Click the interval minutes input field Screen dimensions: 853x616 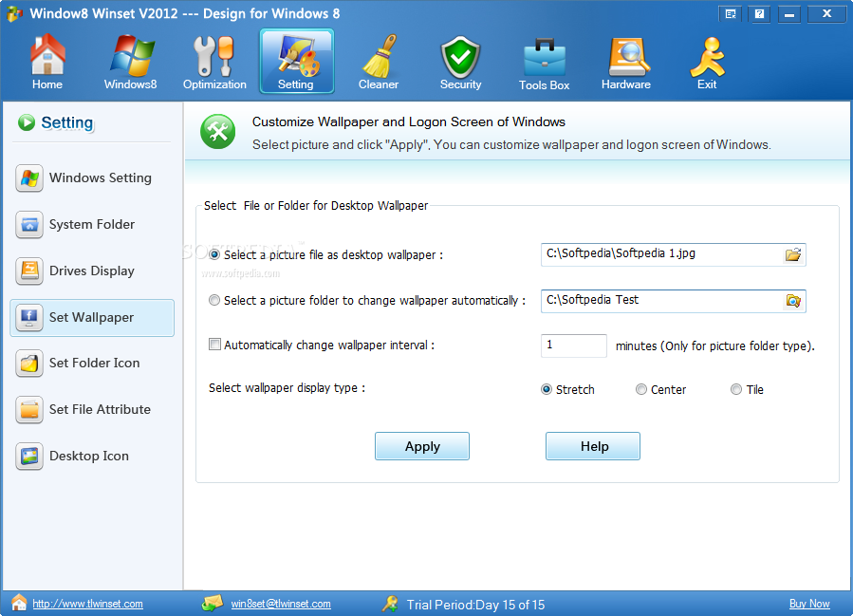[574, 345]
